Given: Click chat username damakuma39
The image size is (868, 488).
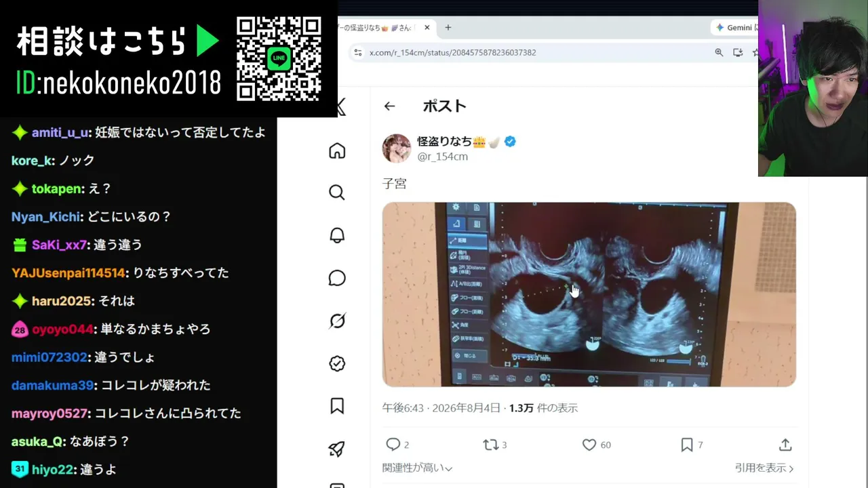Looking at the screenshot, I should tap(52, 386).
